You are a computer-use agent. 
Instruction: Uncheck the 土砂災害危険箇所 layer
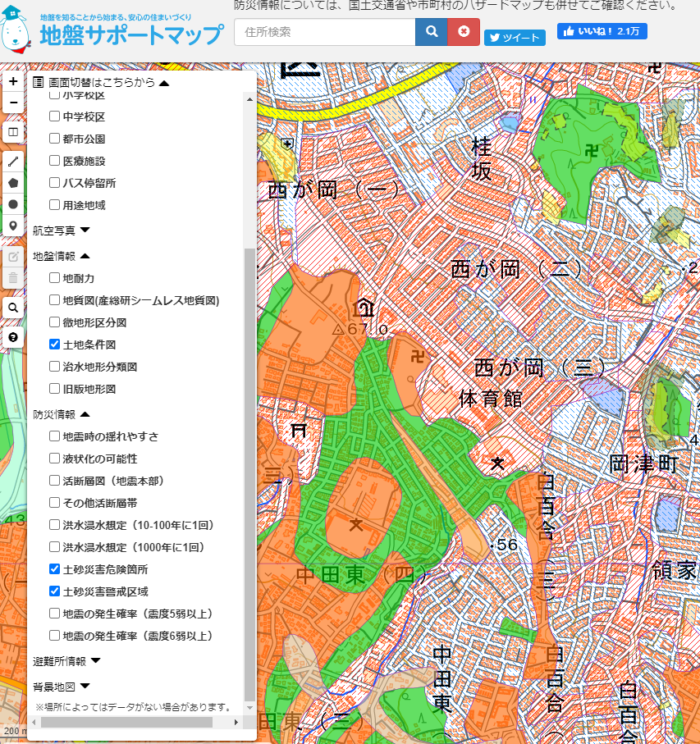tap(55, 569)
